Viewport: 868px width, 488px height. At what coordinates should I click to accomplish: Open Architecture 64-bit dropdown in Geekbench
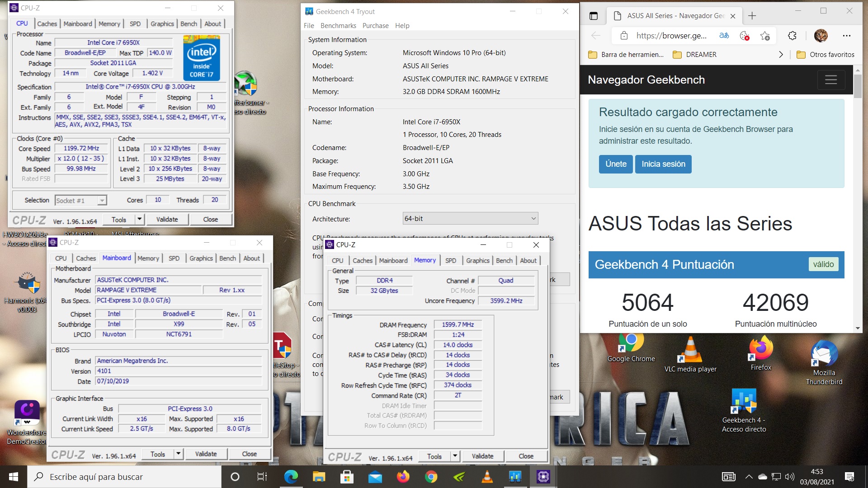click(470, 219)
